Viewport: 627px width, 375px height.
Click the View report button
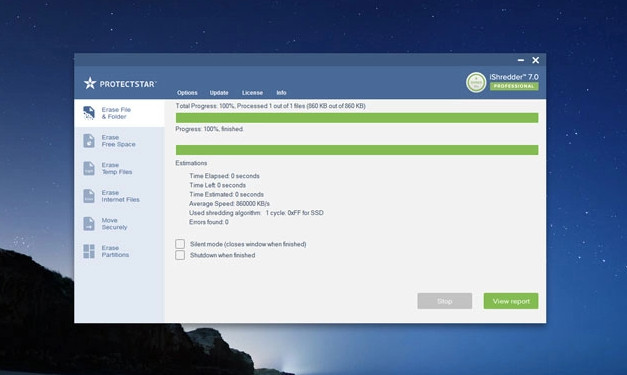click(x=511, y=301)
